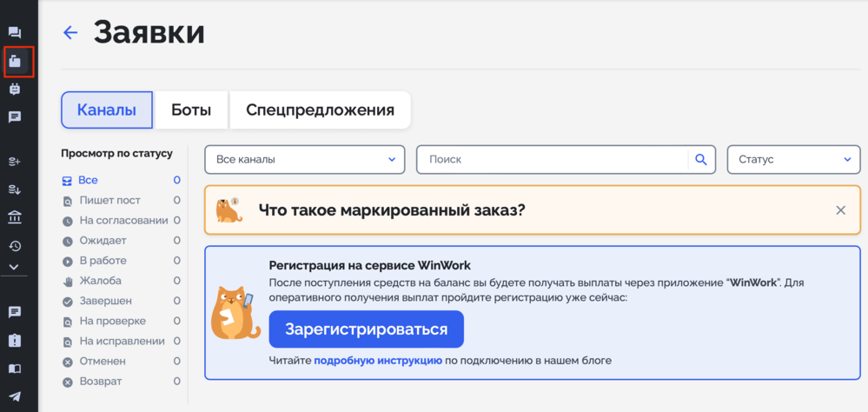The width and height of the screenshot is (868, 412).
Task: Open the 'подробную инструкцию' link
Action: (378, 361)
